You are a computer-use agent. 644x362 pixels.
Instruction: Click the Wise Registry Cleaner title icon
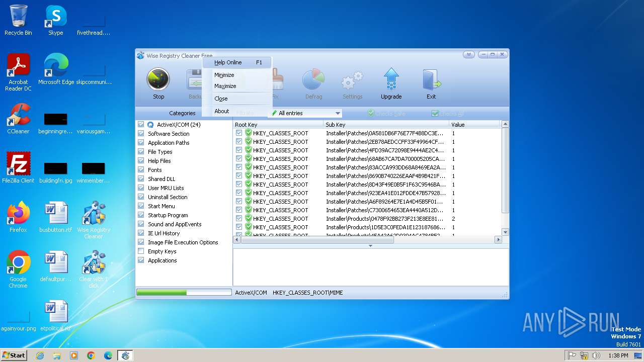[141, 56]
